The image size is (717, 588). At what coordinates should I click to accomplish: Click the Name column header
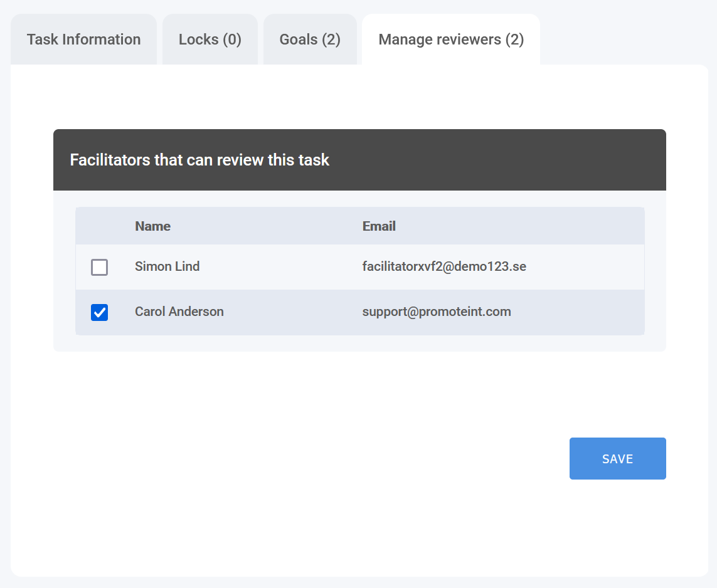point(152,226)
